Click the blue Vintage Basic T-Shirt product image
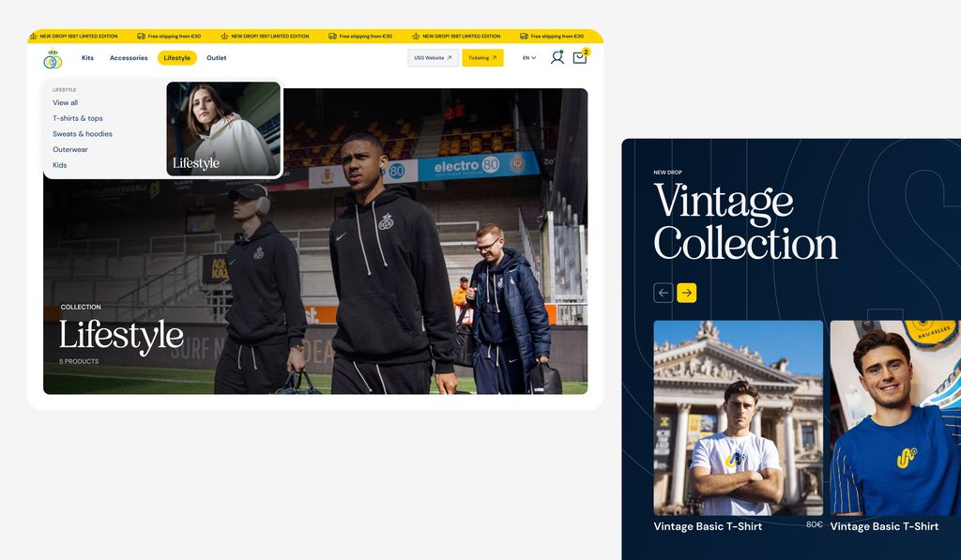Viewport: 961px width, 560px height. click(895, 417)
